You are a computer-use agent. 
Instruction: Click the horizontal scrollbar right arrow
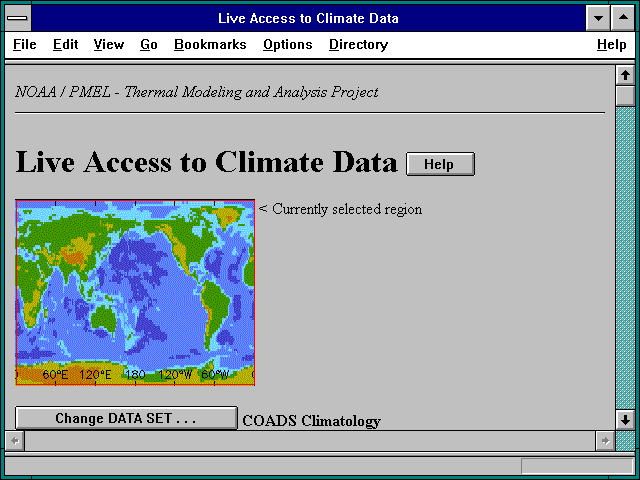coord(605,441)
